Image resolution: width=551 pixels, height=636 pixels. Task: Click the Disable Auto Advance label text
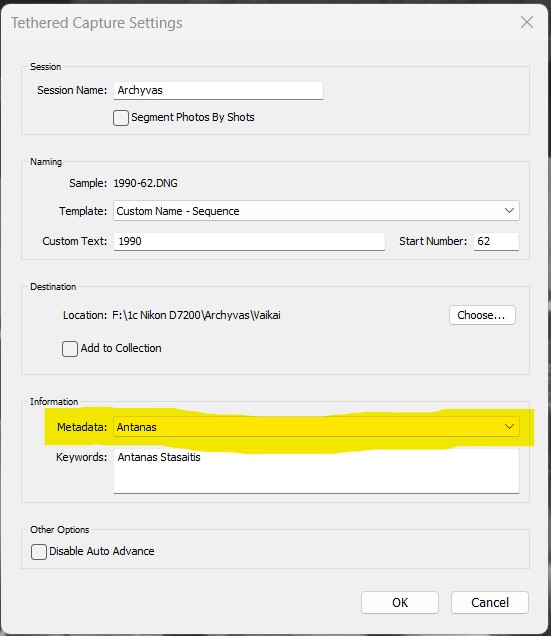pos(102,551)
